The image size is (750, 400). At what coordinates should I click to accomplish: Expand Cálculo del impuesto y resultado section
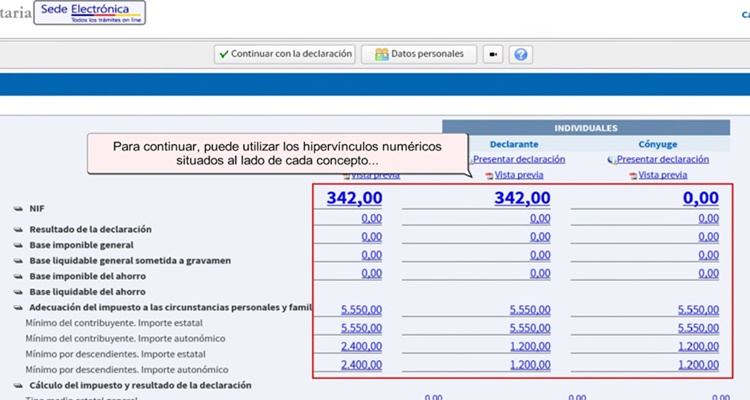[x=18, y=385]
